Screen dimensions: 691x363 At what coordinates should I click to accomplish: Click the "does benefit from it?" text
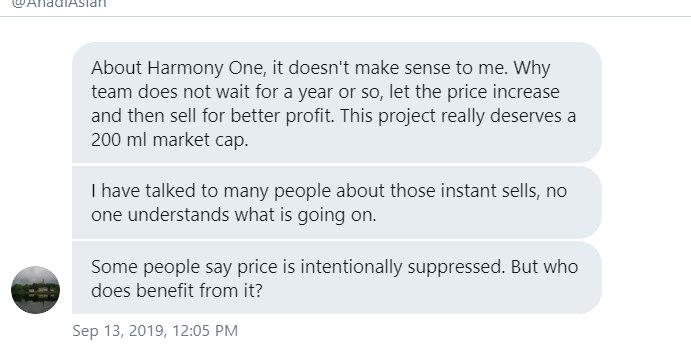177,291
